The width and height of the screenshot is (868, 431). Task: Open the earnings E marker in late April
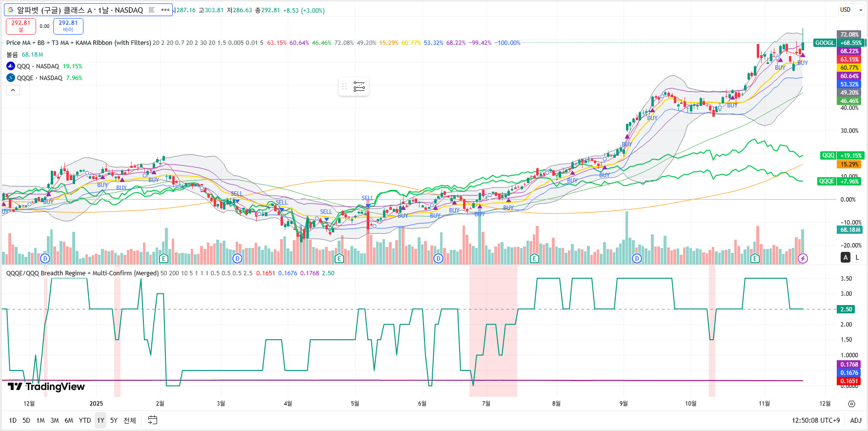(339, 258)
